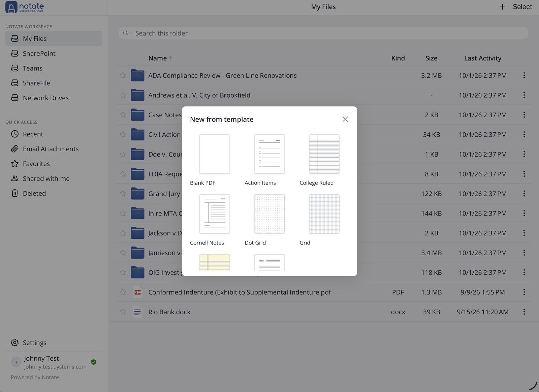Open more options for Conformed Indenture PDF
Viewport: 539px width, 392px height.
pos(524,292)
